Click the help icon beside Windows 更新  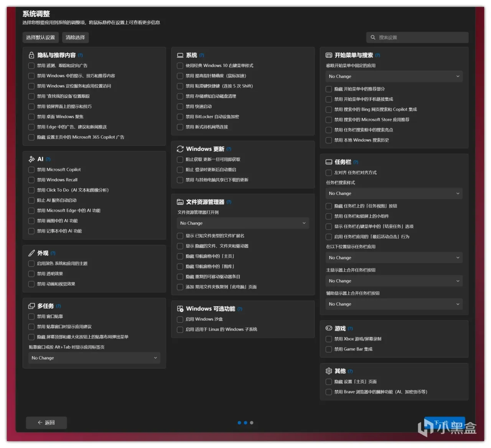click(x=229, y=149)
